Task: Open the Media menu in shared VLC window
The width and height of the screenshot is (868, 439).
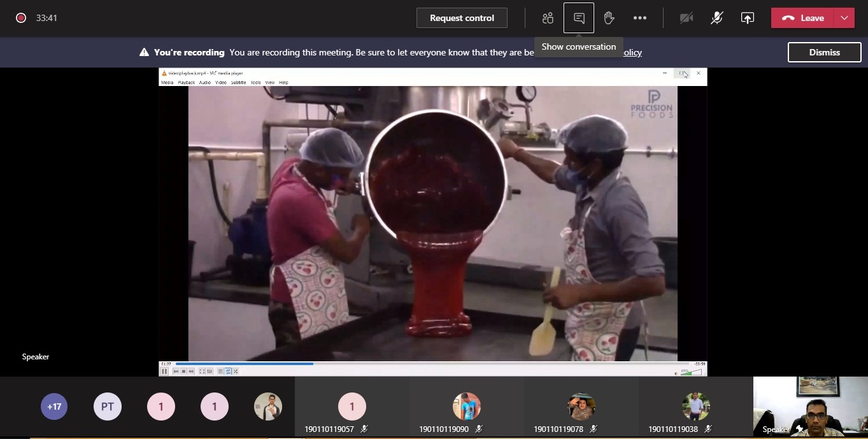Action: (x=167, y=82)
